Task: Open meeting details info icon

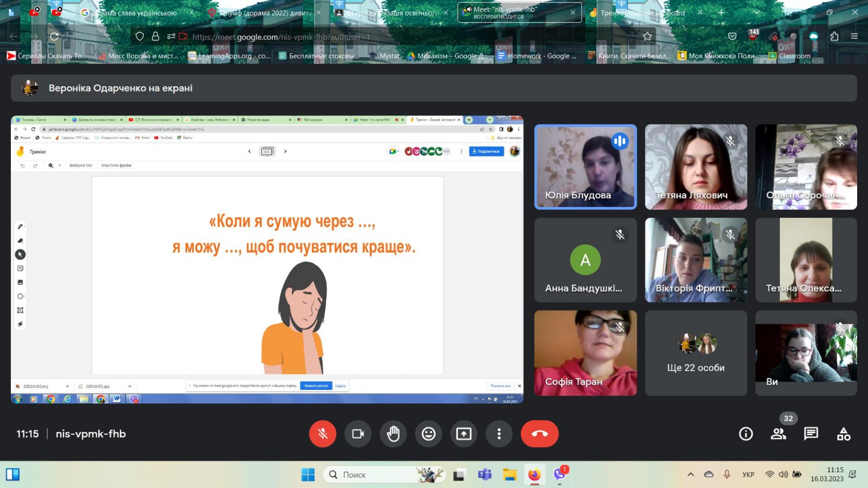Action: pyautogui.click(x=746, y=434)
